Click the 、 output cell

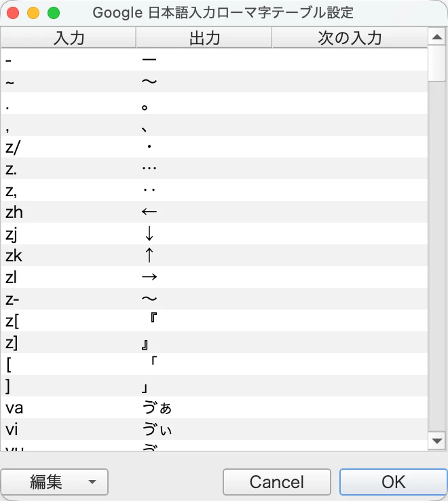click(x=204, y=125)
